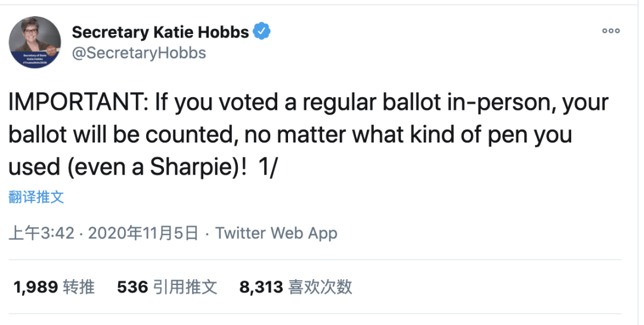This screenshot has width=644, height=325.
Task: Click the tweet text starting with IMPORTANT
Action: click(x=308, y=135)
